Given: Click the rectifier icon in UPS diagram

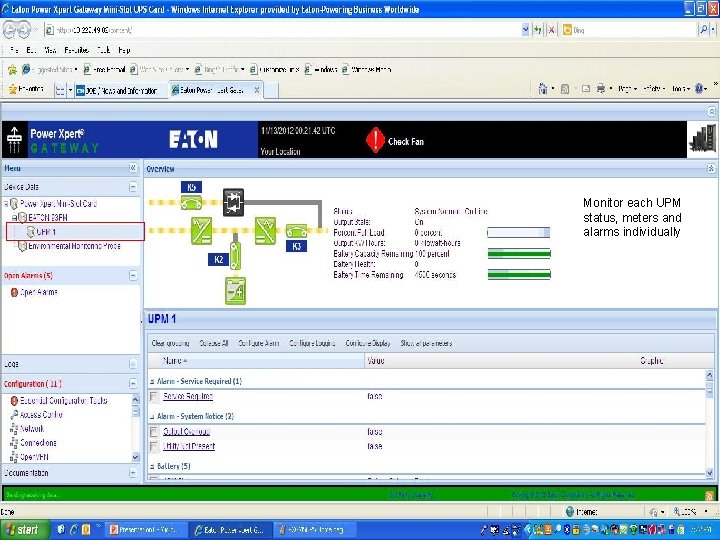Looking at the screenshot, I should click(x=202, y=231).
